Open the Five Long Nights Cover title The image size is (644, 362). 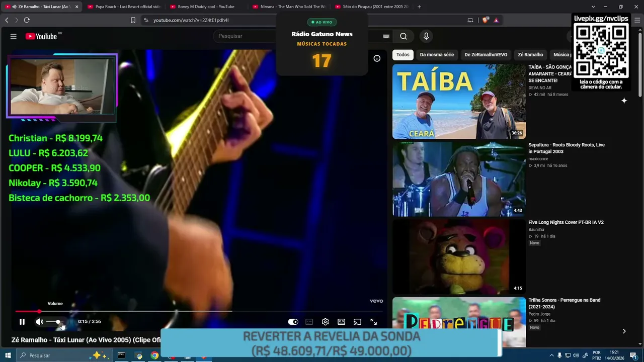click(x=566, y=222)
